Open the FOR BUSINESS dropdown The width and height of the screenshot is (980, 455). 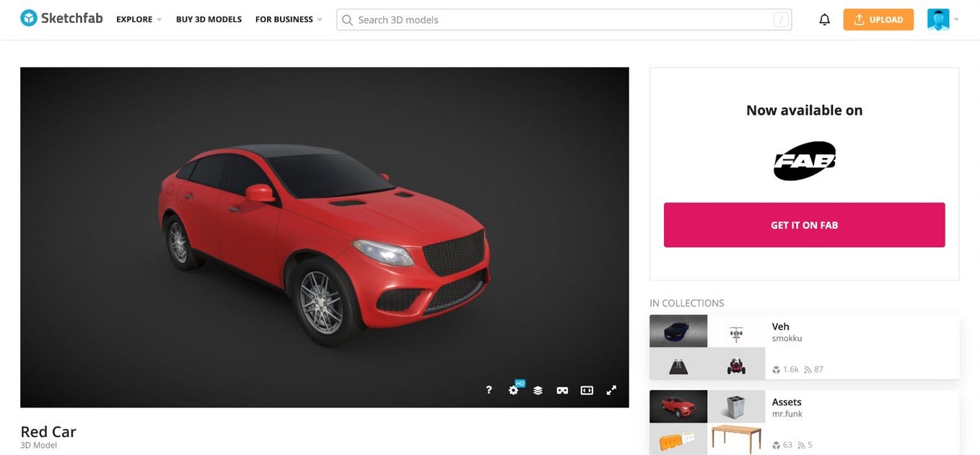(x=288, y=19)
